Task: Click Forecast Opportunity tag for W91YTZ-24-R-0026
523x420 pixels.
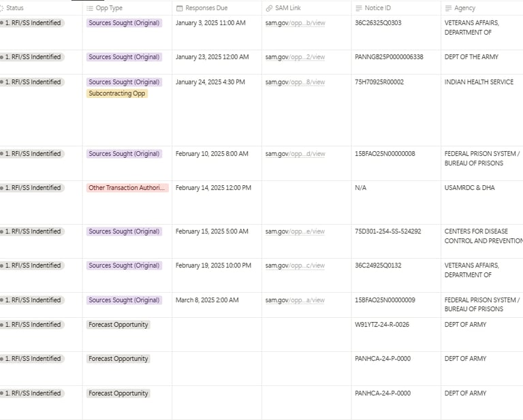Action: (118, 325)
